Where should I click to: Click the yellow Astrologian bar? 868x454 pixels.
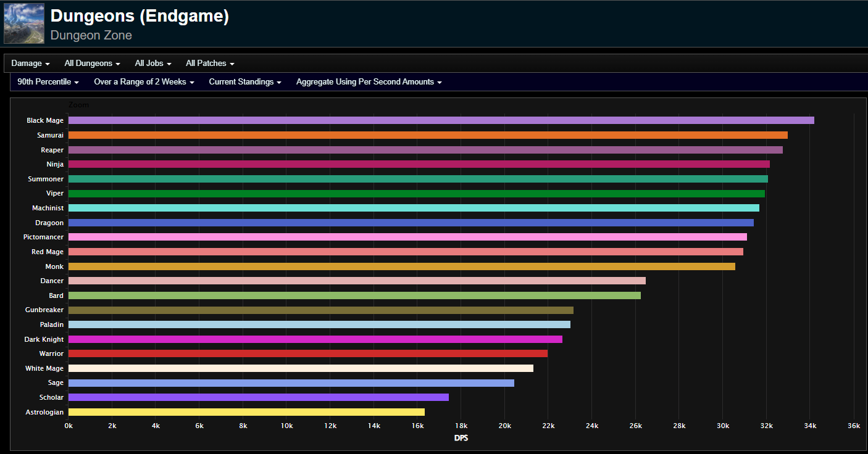246,412
